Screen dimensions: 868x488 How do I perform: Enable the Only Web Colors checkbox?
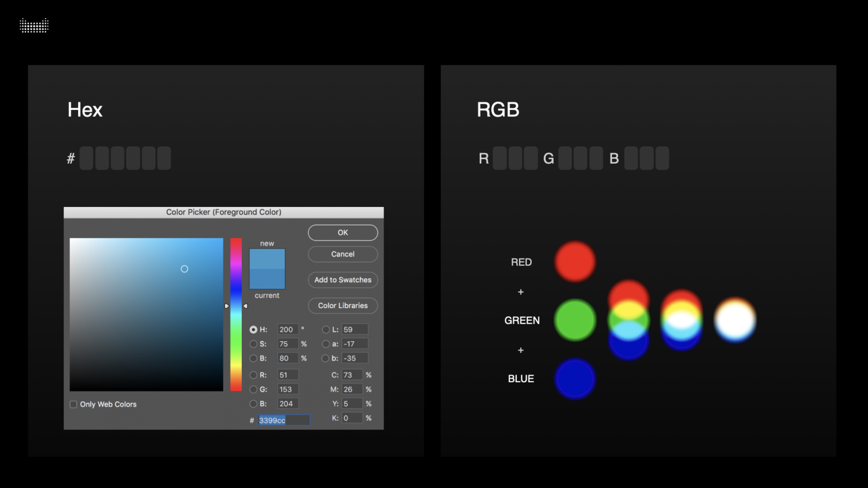(73, 405)
